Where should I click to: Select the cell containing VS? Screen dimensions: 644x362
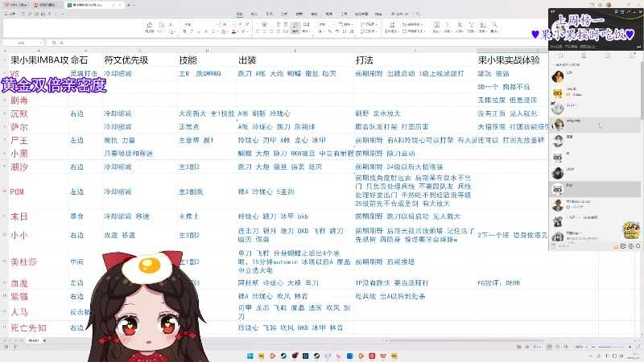(39, 74)
